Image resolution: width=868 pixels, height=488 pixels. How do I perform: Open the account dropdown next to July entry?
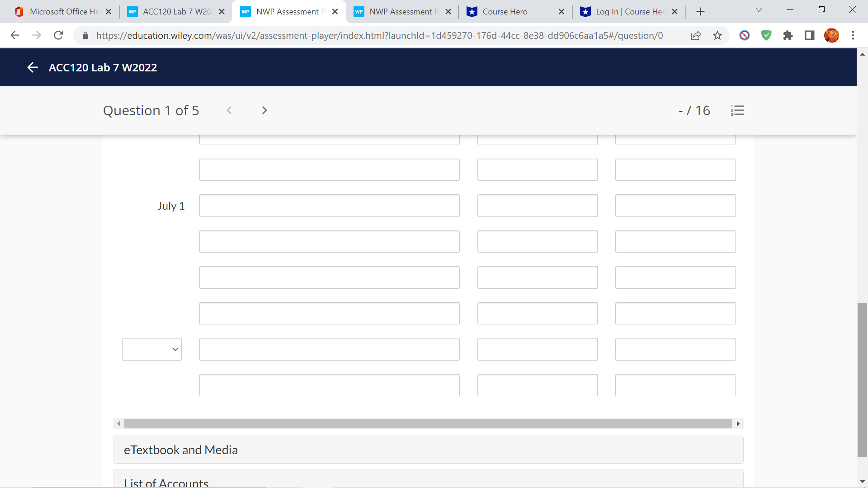[x=151, y=349]
